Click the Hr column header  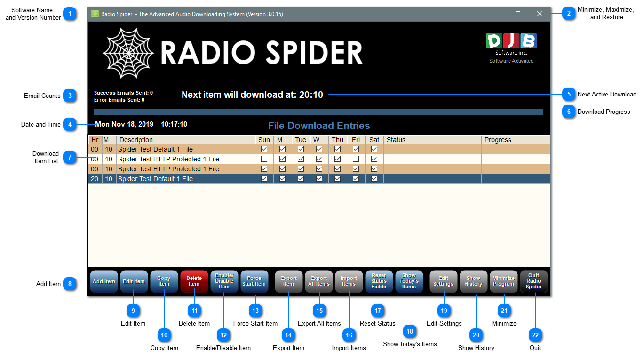[95, 140]
